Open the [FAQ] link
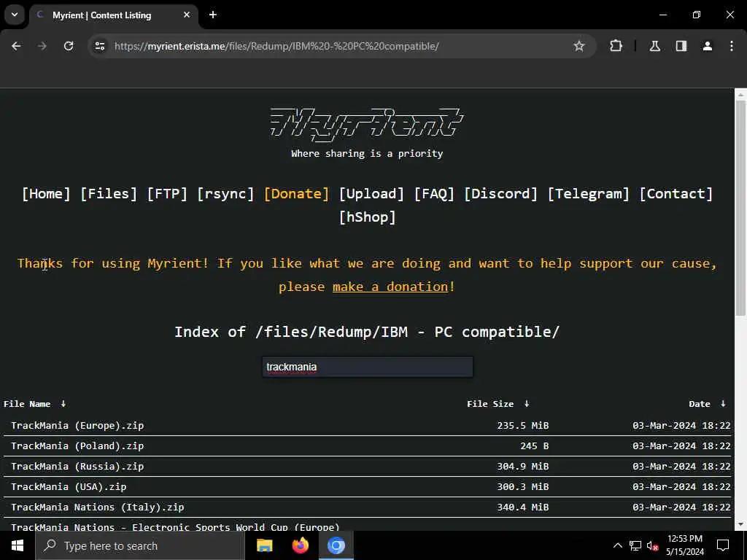747x560 pixels. pos(434,194)
